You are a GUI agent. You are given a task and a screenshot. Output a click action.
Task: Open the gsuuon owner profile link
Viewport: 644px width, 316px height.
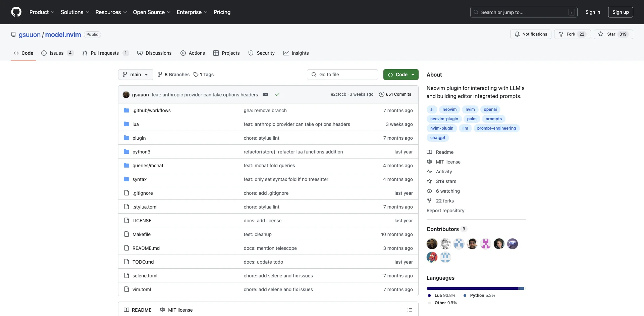30,35
